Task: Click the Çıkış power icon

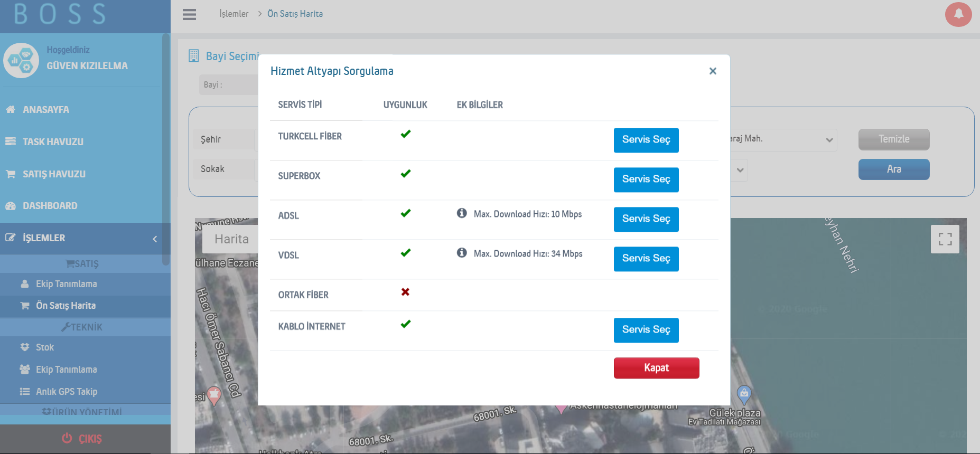Action: tap(67, 438)
